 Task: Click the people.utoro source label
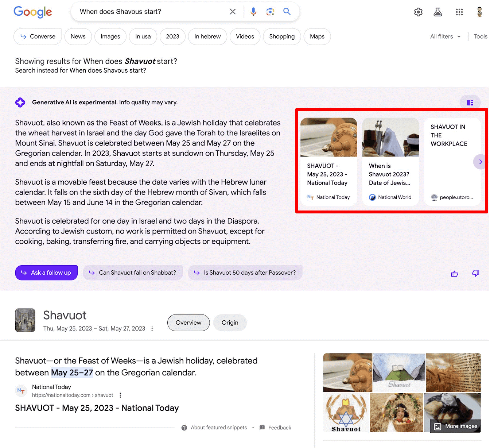(x=456, y=197)
